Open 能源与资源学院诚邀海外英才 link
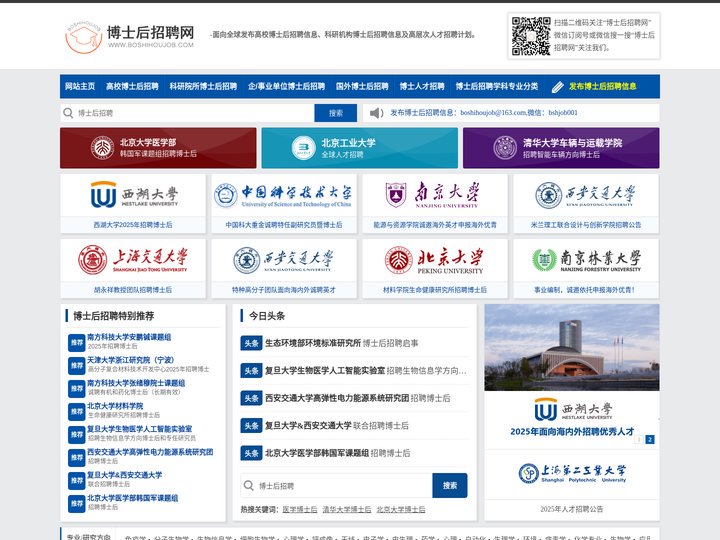The image size is (720, 540). (435, 225)
